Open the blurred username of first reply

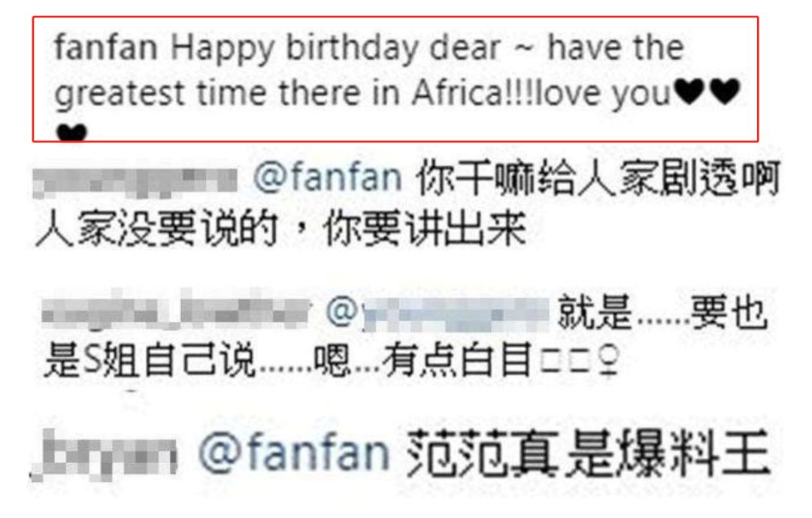(x=135, y=183)
